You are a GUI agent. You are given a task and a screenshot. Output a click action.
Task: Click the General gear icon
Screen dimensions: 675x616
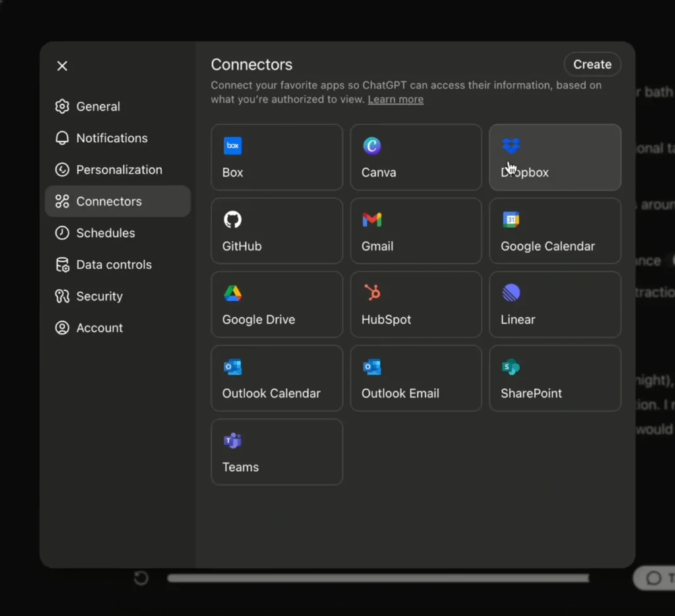pyautogui.click(x=62, y=106)
